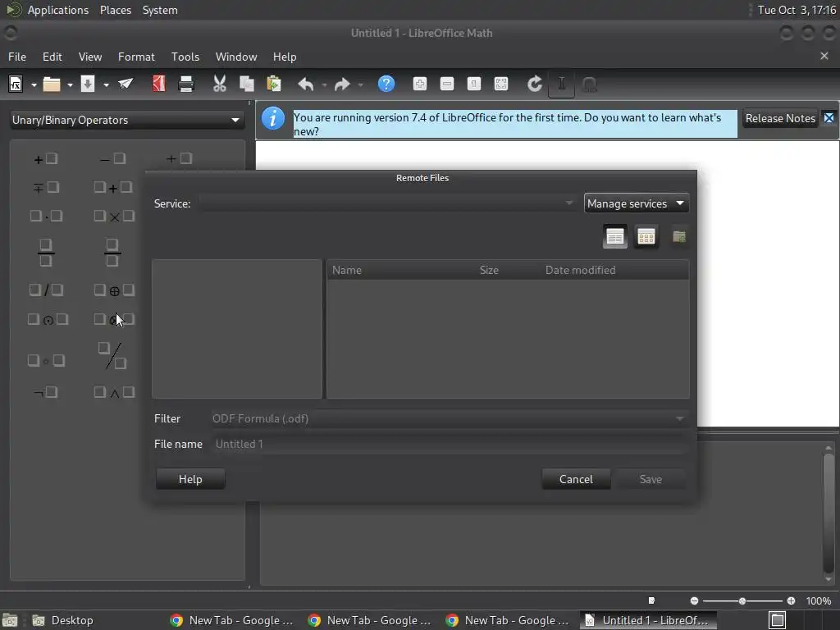Click the Zoom Out toolbar icon
This screenshot has height=630, width=840.
coord(447,84)
